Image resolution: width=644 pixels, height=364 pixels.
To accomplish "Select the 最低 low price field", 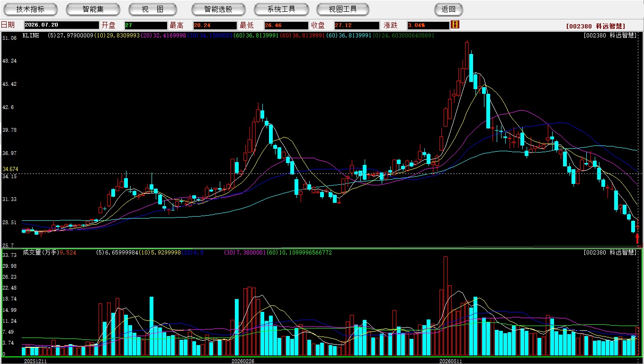I will 286,25.
